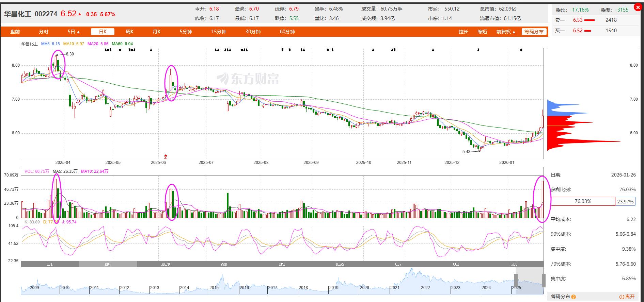Click the 缩短 shorten chart button
Image resolution: width=644 pixels, height=302 pixels.
click(483, 32)
